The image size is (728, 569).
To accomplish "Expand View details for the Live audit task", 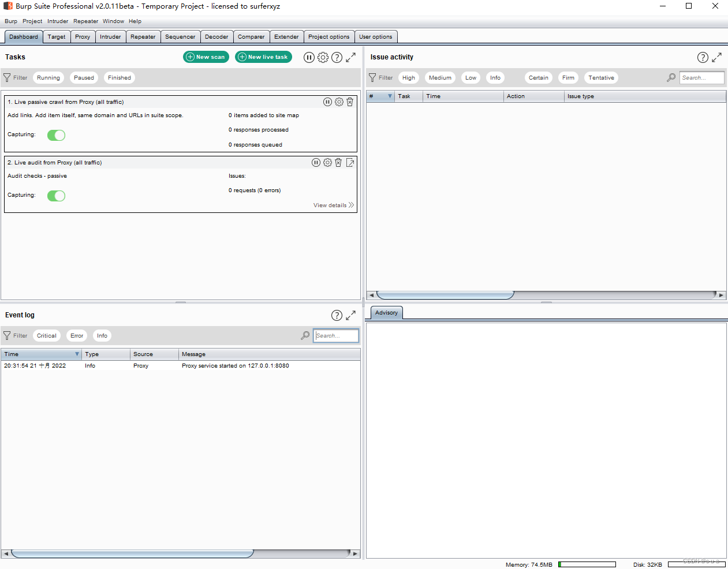I will pos(334,205).
